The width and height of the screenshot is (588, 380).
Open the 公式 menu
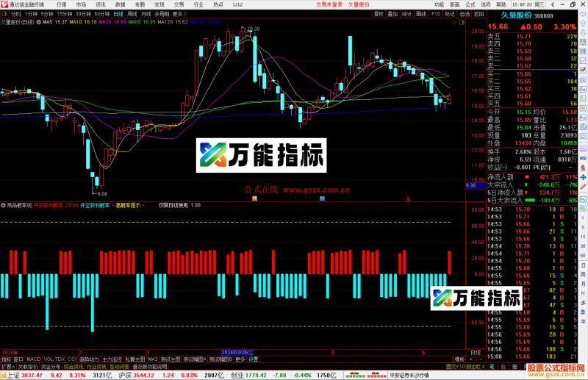pyautogui.click(x=470, y=4)
